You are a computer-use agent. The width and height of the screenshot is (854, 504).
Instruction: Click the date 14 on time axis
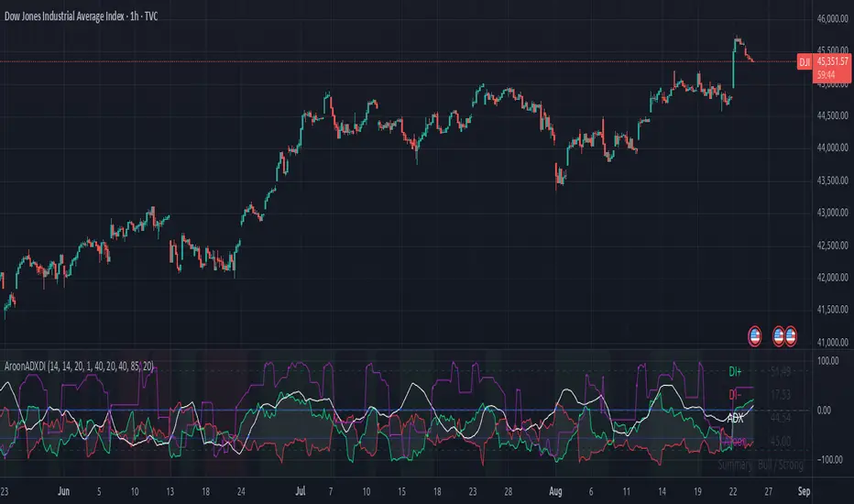[x=662, y=491]
